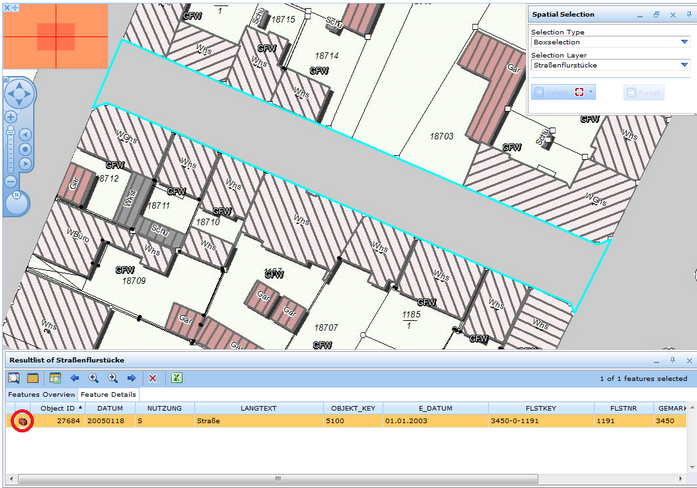697x488 pixels.
Task: Click the red circled feature icon in result row
Action: [21, 422]
